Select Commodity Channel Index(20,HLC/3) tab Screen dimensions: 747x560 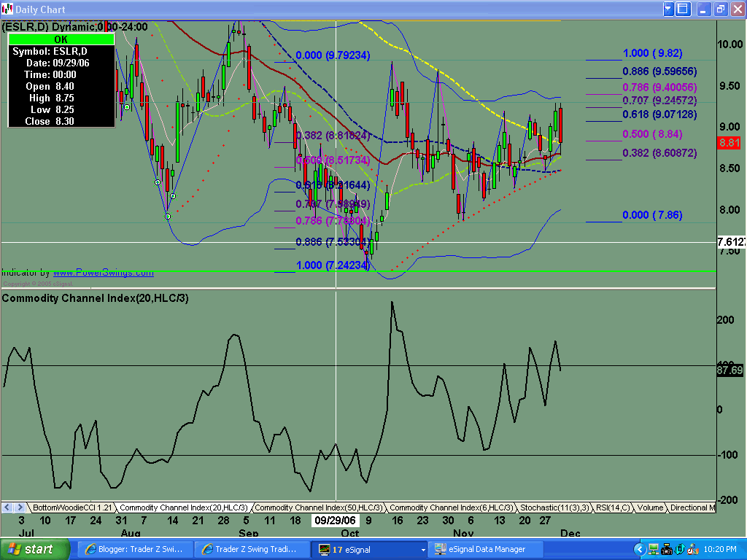(x=183, y=507)
